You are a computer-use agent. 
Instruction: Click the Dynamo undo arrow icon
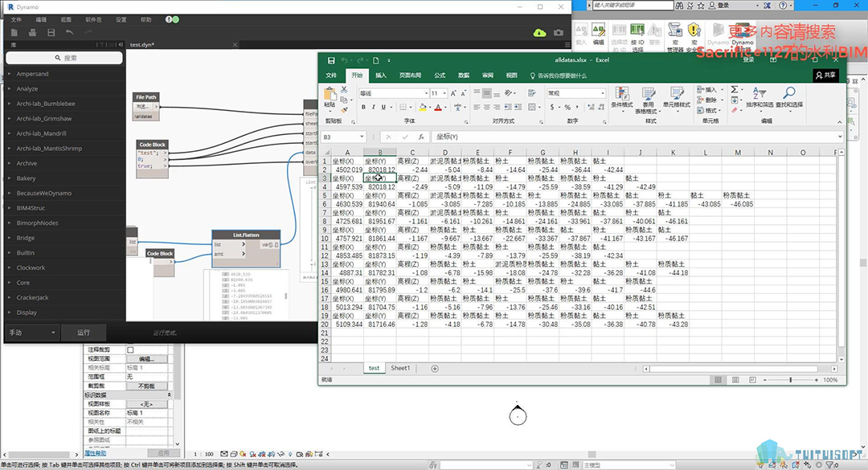(70, 33)
